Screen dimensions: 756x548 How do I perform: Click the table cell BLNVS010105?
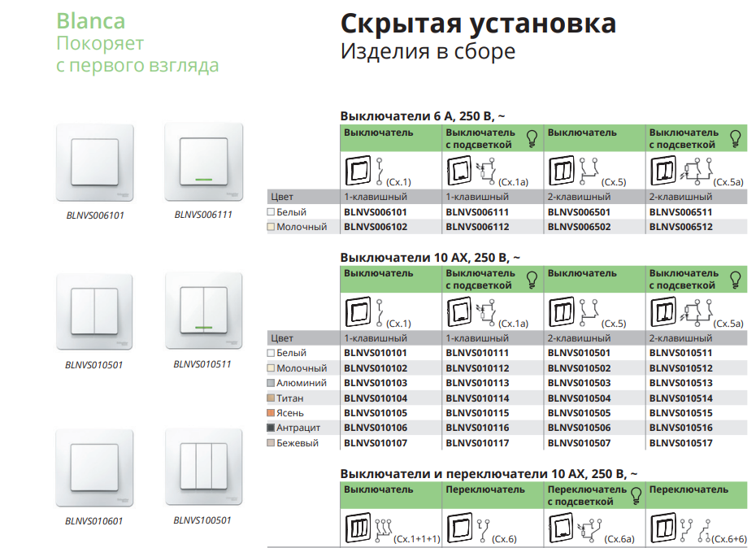[x=376, y=413]
